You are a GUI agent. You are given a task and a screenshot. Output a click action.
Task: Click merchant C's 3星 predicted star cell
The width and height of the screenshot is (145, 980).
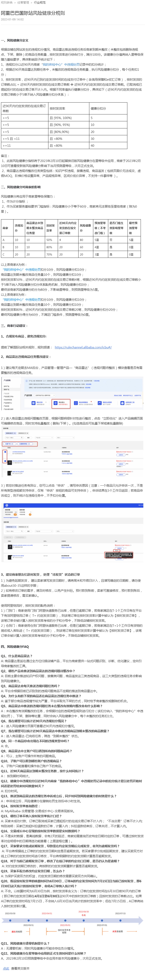(101, 254)
